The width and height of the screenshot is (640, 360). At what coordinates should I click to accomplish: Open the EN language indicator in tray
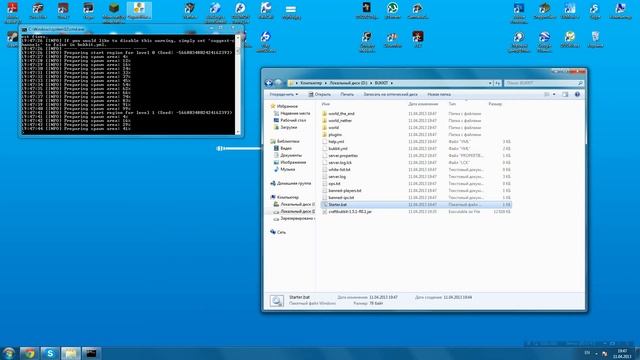point(587,353)
